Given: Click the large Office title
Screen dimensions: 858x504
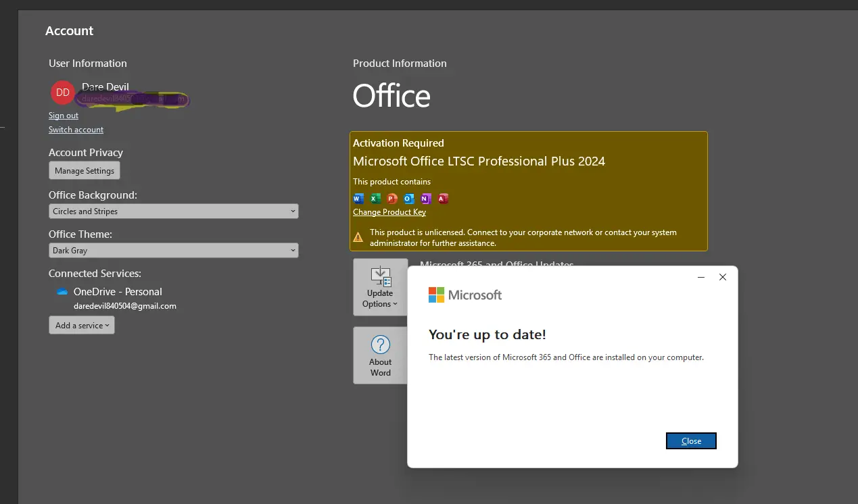Looking at the screenshot, I should pyautogui.click(x=392, y=97).
